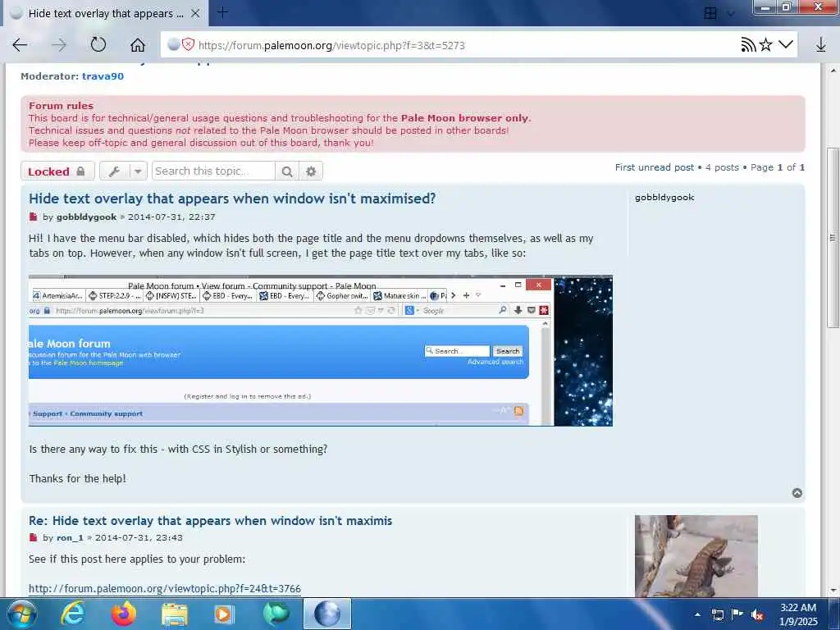Show hidden tray icons arrow
The image size is (840, 630).
(697, 614)
